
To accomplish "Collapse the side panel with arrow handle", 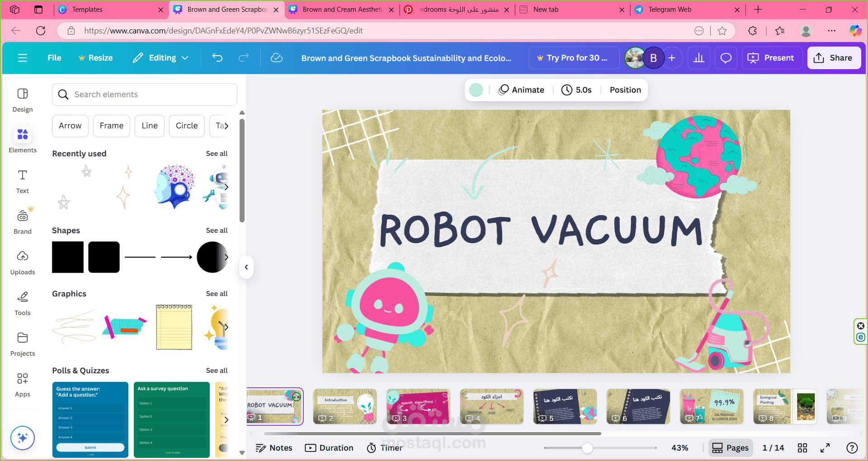I will 246,267.
